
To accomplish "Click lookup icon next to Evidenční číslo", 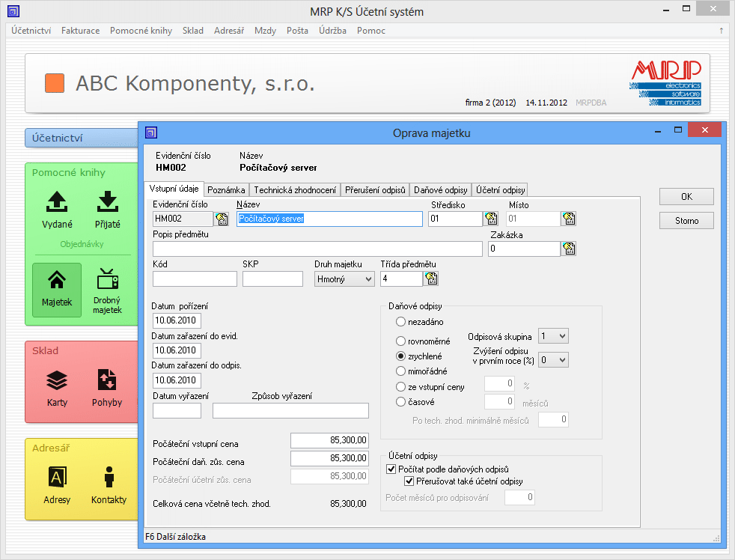I will point(222,219).
